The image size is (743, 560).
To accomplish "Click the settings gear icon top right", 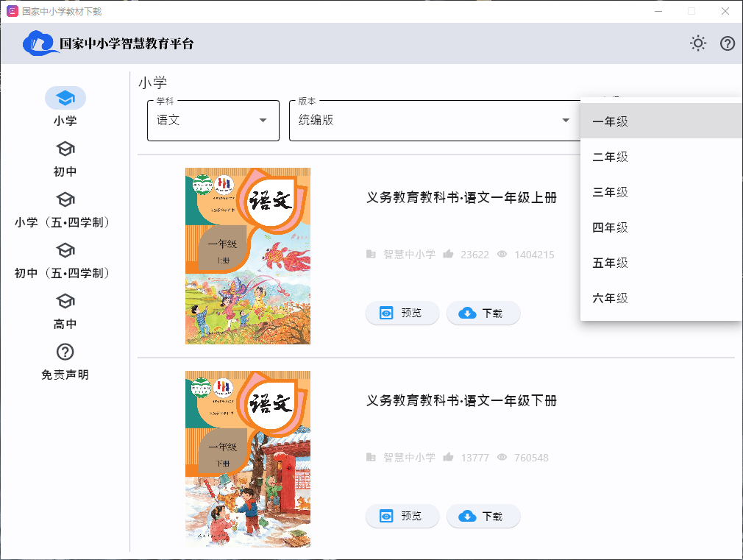I will (697, 43).
